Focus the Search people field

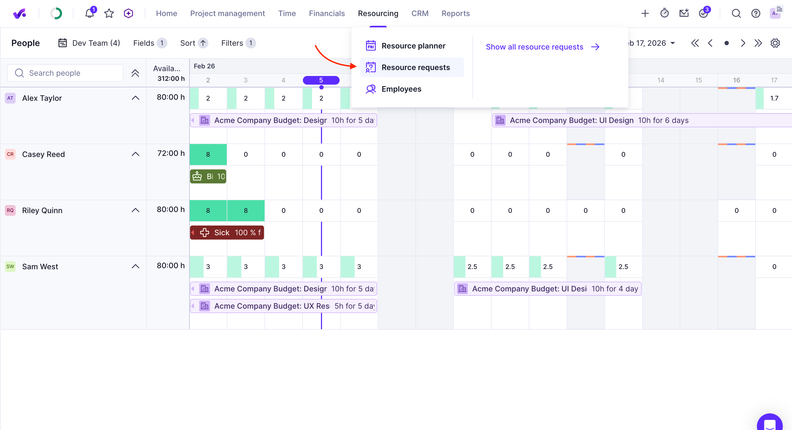click(x=65, y=73)
